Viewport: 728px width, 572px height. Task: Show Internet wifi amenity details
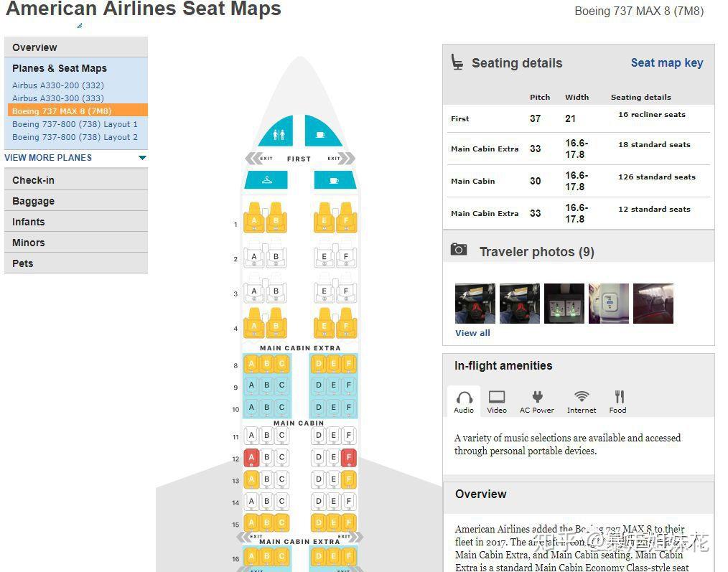(x=582, y=402)
